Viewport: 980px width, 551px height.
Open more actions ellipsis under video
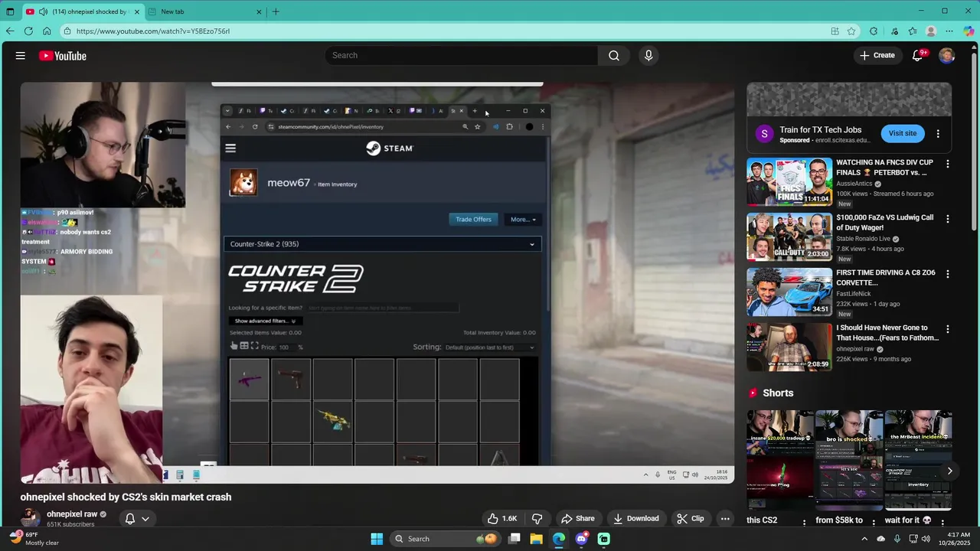pos(725,518)
